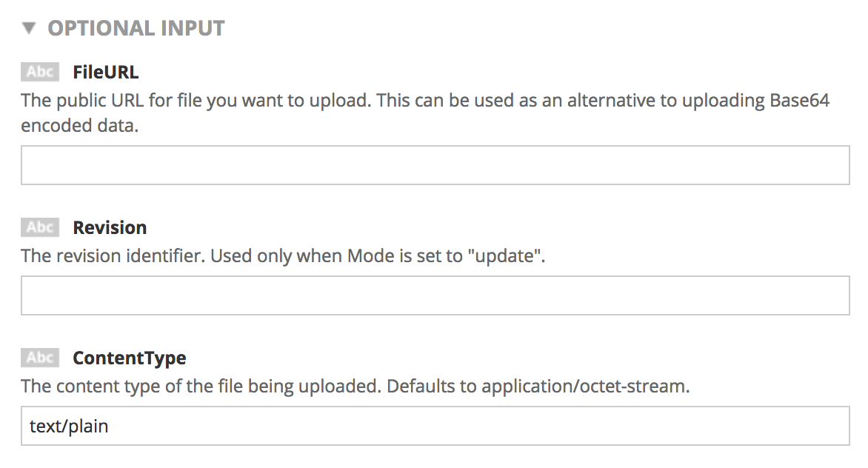Select the ContentType field label
Image resolution: width=868 pixels, height=468 pixels.
(129, 358)
